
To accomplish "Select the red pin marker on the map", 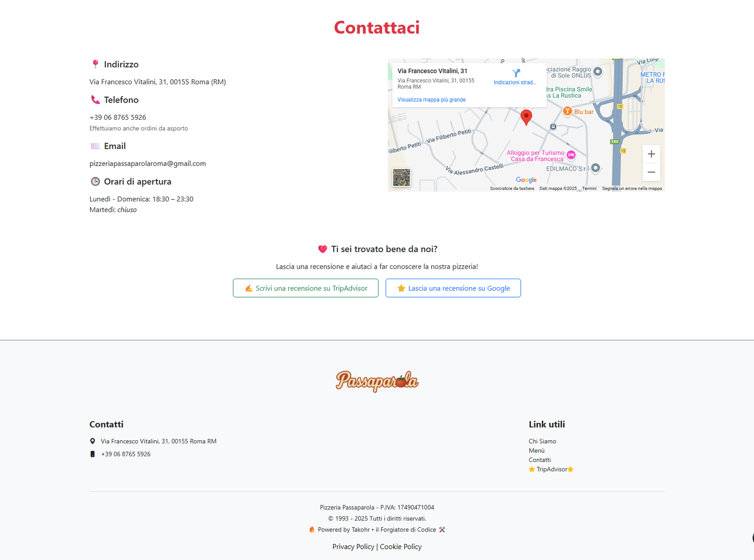I will [526, 117].
